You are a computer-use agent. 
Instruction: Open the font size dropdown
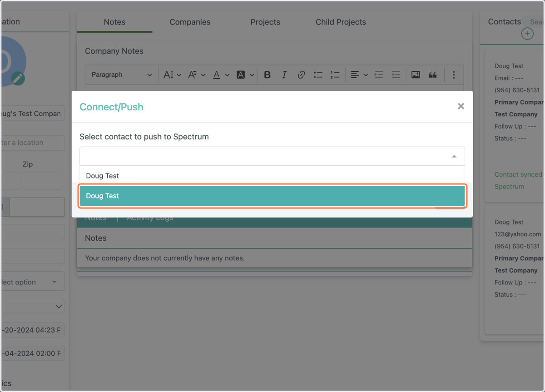(173, 75)
